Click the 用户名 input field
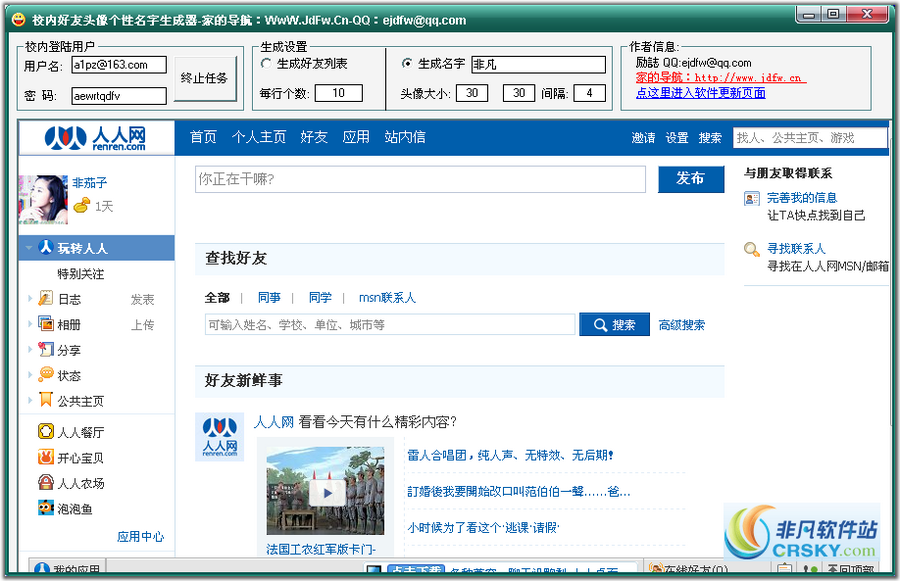This screenshot has height=581, width=900. click(x=119, y=65)
